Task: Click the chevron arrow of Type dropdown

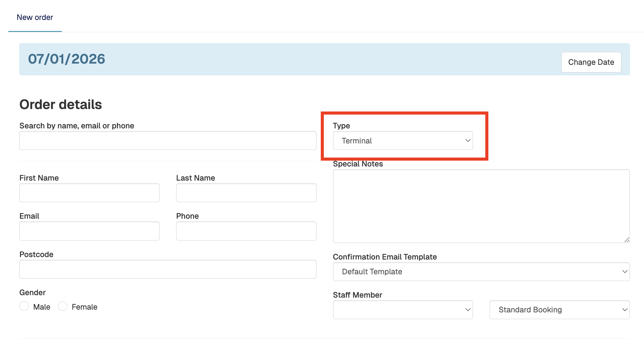Action: tap(468, 141)
